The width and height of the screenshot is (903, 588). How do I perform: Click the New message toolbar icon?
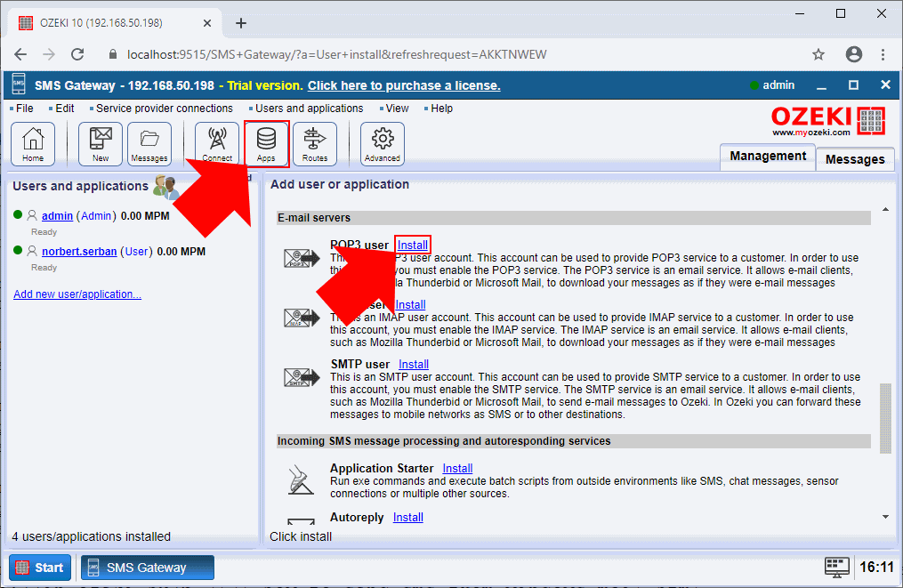pos(101,144)
